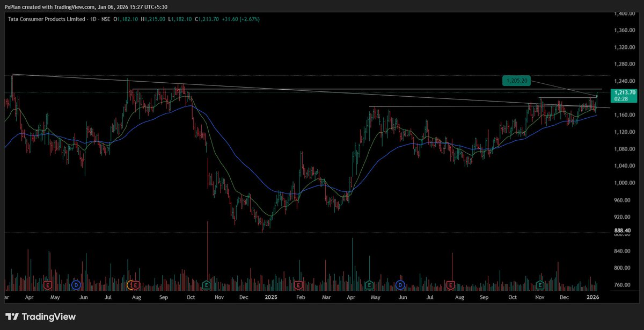Image resolution: width=644 pixels, height=330 pixels.
Task: Click the blue dividend marker near June 2025
Action: click(400, 284)
